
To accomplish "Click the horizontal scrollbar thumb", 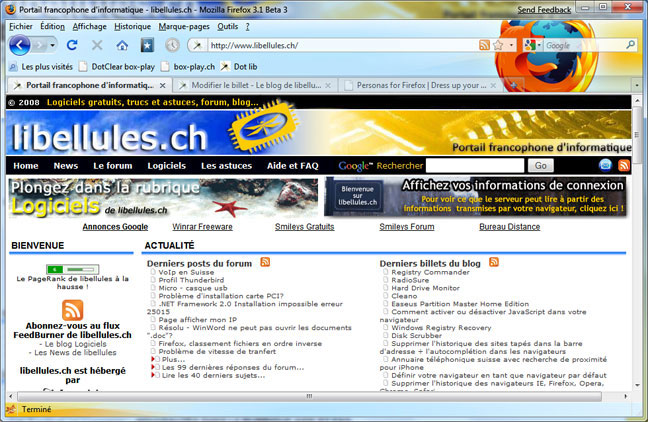I will pyautogui.click(x=309, y=396).
